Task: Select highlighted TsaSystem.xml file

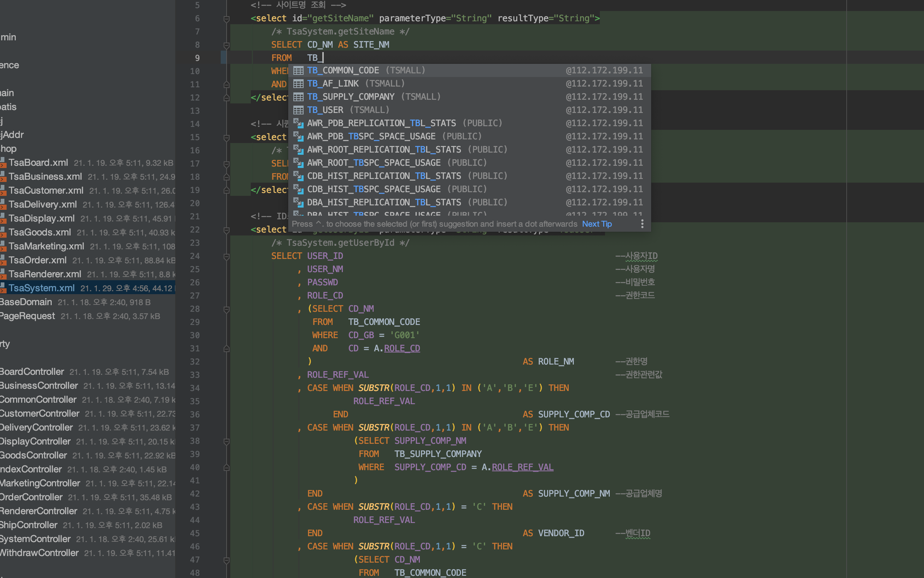Action: coord(88,288)
